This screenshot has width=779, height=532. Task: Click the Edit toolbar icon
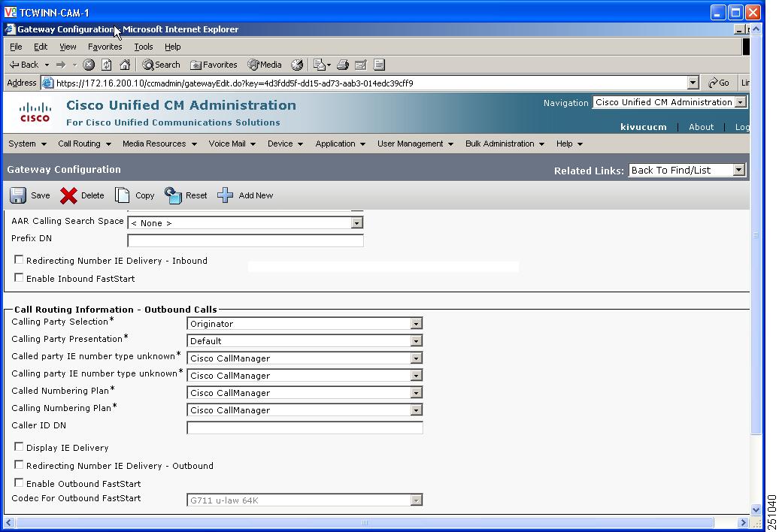pos(361,65)
